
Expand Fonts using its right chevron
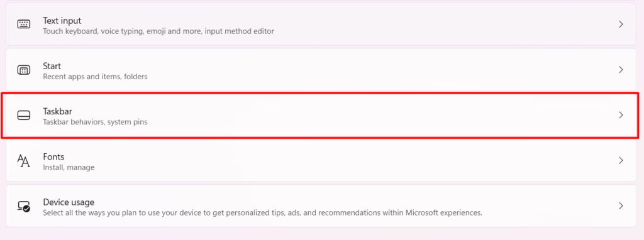click(x=621, y=160)
